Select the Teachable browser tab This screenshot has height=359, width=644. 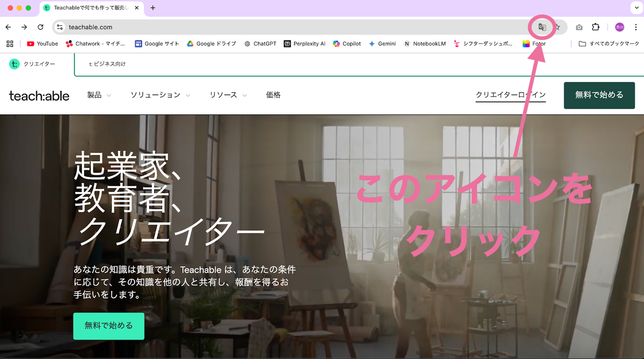92,8
